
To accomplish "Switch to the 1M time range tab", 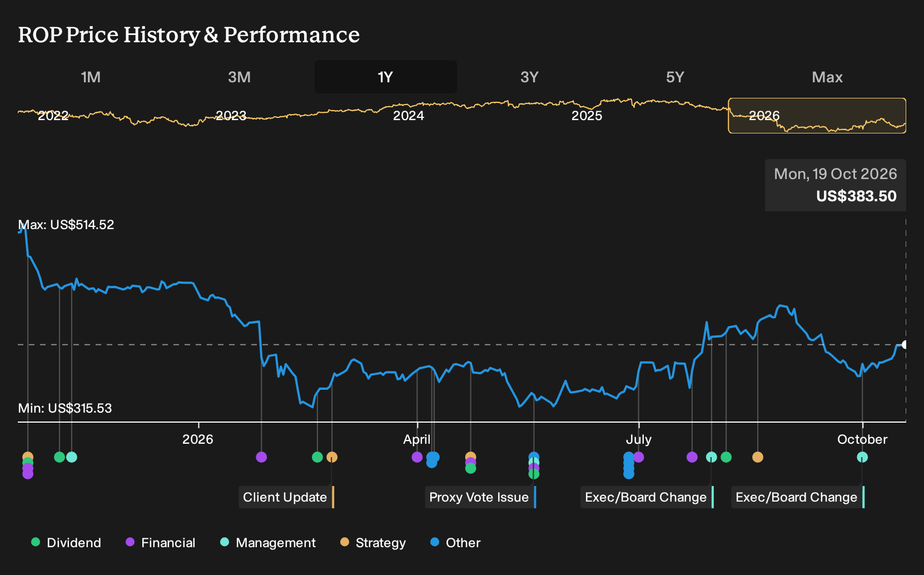I will click(91, 77).
